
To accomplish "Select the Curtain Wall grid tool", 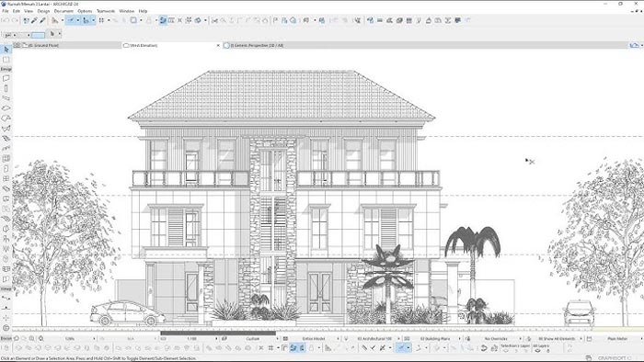I will pyautogui.click(x=6, y=158).
